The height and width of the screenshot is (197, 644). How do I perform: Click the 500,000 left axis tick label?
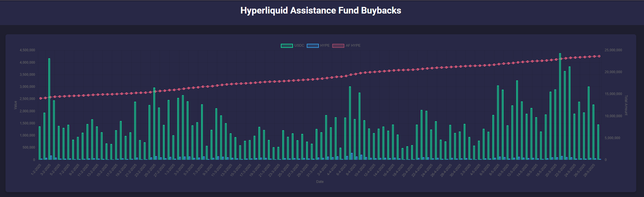point(28,147)
